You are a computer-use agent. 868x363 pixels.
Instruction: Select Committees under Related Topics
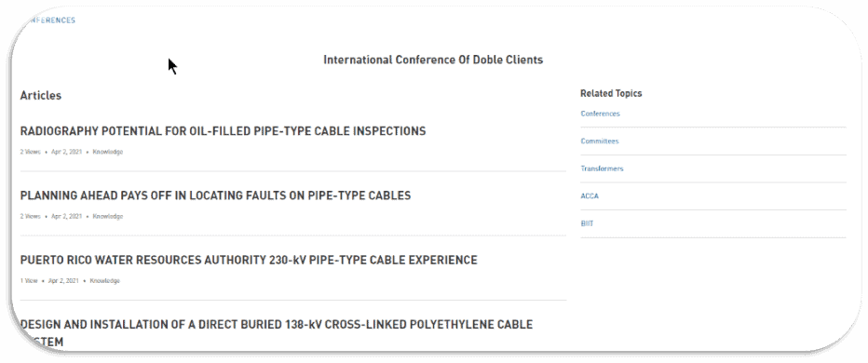[600, 141]
